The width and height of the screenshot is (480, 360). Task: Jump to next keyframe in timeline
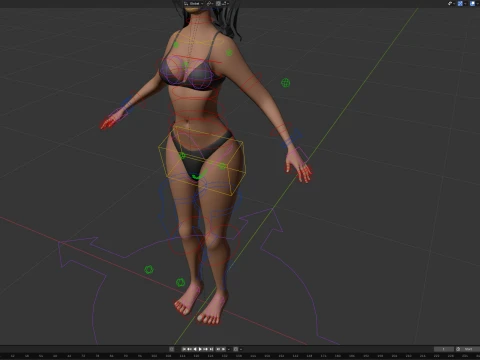click(x=205, y=349)
